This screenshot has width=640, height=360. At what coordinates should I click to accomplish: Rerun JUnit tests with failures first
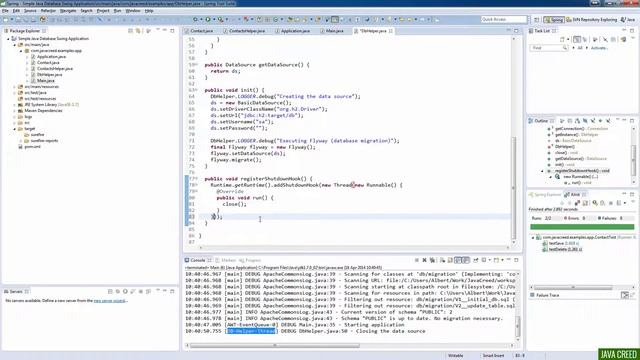[x=602, y=203]
